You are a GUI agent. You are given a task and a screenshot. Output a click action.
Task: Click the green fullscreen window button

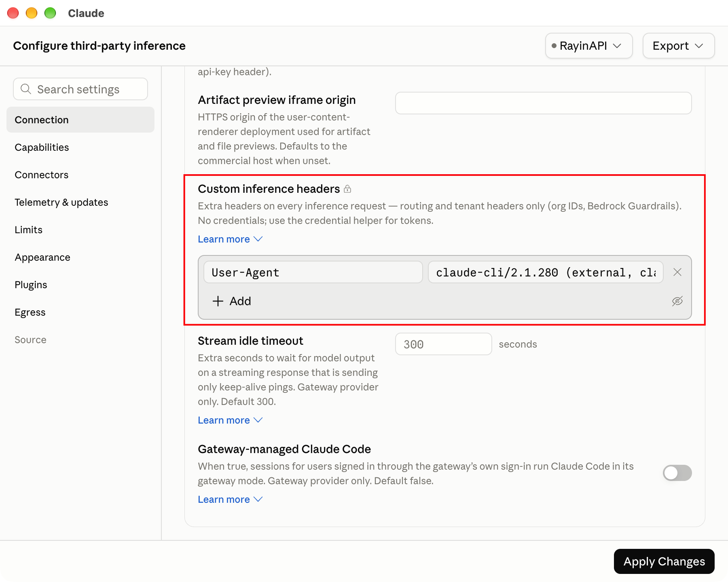click(x=50, y=13)
